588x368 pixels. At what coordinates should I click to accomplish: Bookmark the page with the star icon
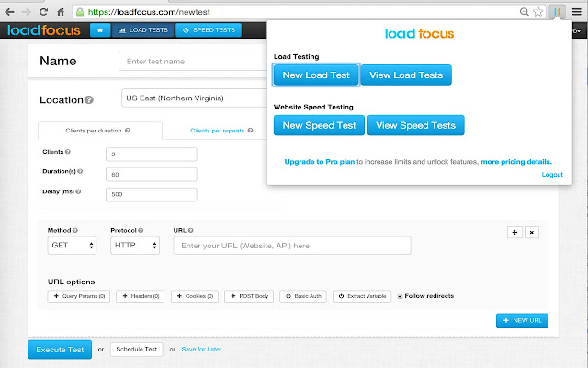pyautogui.click(x=538, y=12)
